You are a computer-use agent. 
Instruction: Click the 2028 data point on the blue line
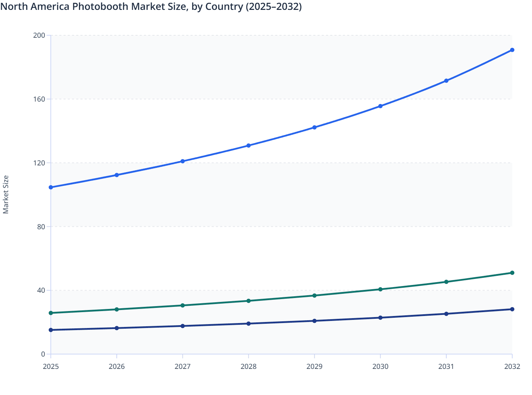[249, 145]
